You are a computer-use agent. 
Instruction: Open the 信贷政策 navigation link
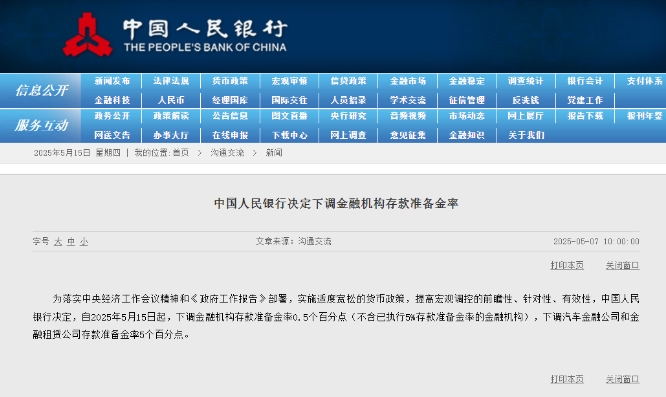tap(348, 81)
